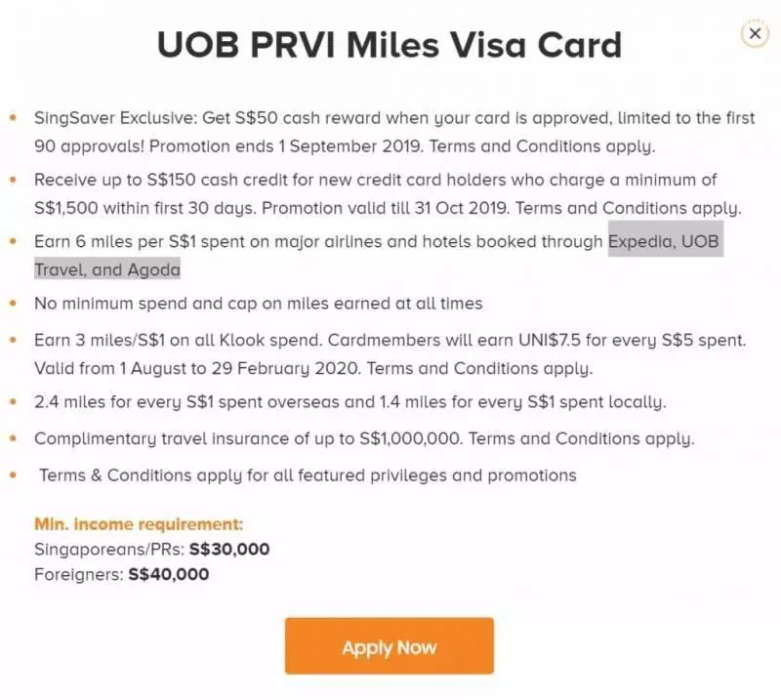Click the orange Apply Now button
Image resolution: width=781 pixels, height=700 pixels.
389,645
